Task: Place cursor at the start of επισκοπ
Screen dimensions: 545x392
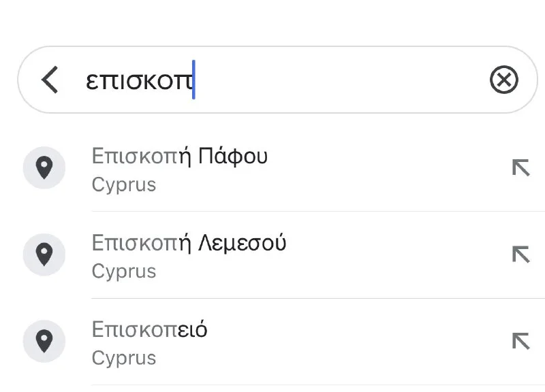Action: (x=87, y=81)
